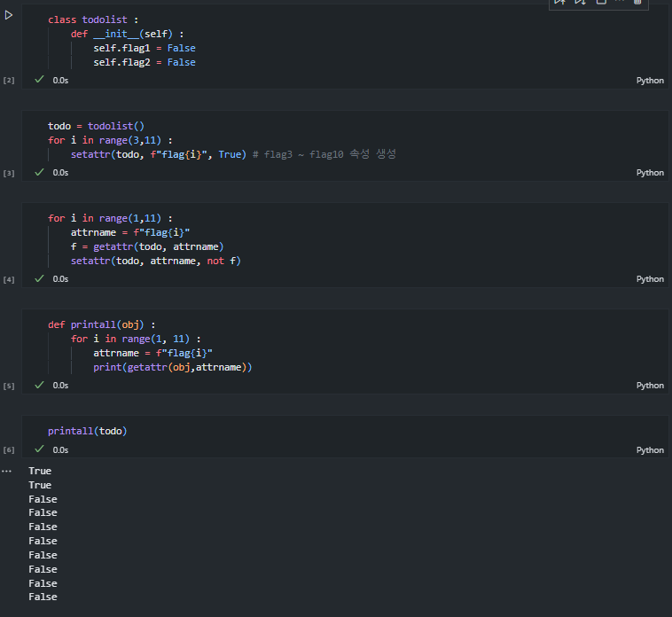This screenshot has height=617, width=672.
Task: Click 'setattr(todo, f"flag{i}", True)' code
Action: [159, 154]
